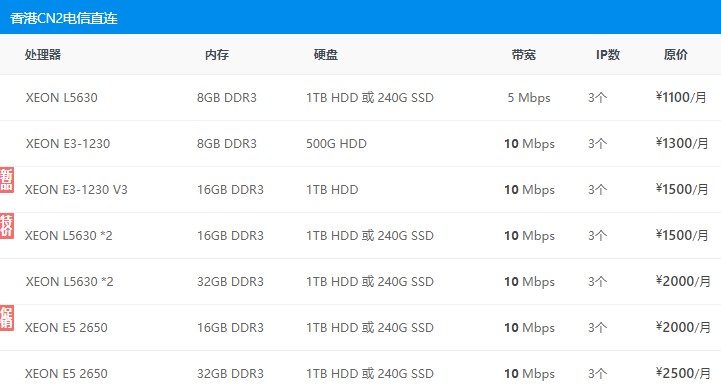Click the 处理器 column header
This screenshot has width=721, height=391.
[43, 55]
